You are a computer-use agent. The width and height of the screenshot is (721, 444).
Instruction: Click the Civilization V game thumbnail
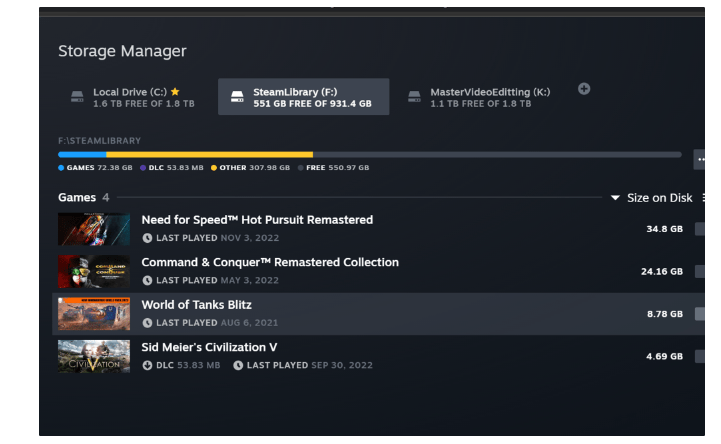pos(94,356)
